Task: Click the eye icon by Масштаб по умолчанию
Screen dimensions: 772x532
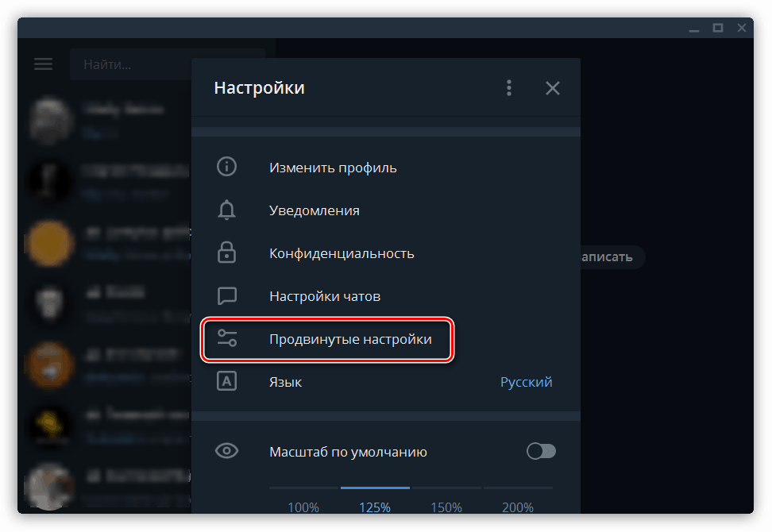Action: 227,450
